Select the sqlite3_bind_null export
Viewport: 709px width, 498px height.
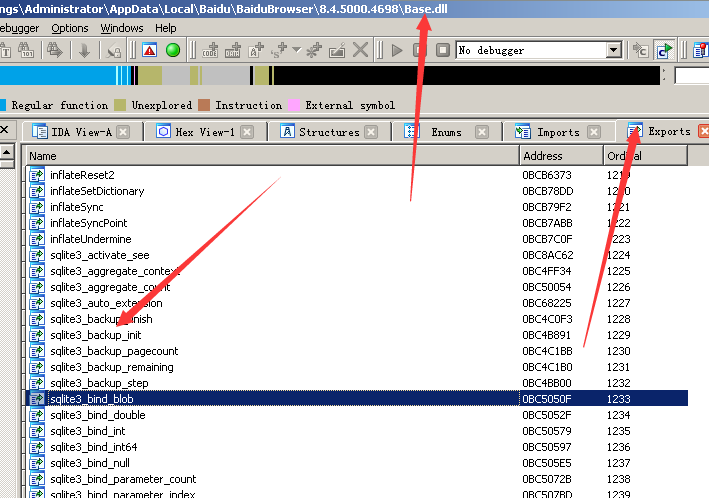[x=357, y=463]
